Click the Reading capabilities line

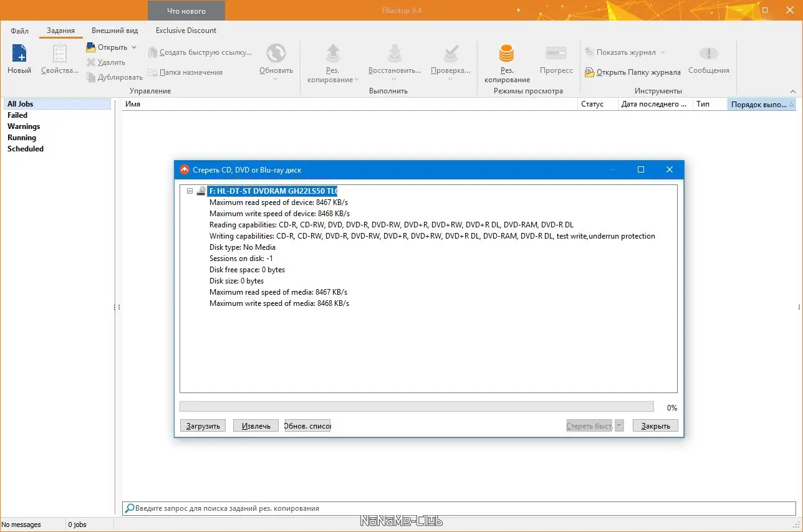click(392, 225)
